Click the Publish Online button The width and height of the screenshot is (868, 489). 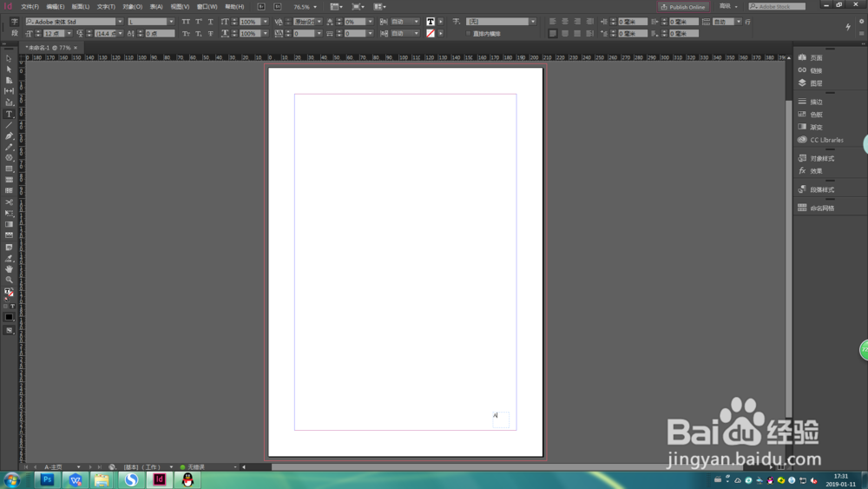[683, 7]
